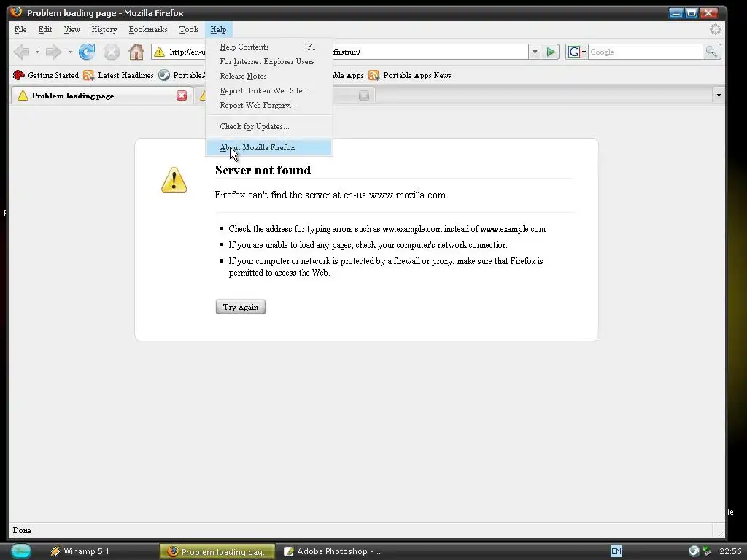The height and width of the screenshot is (560, 747).
Task: Open the View menu
Action: tap(72, 29)
